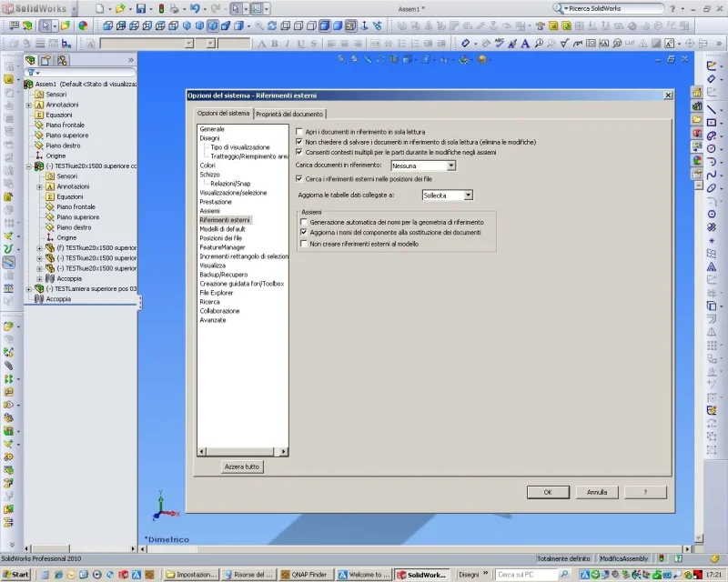Click the SolidWorks Resources house icon
This screenshot has width=728, height=582.
click(x=697, y=93)
